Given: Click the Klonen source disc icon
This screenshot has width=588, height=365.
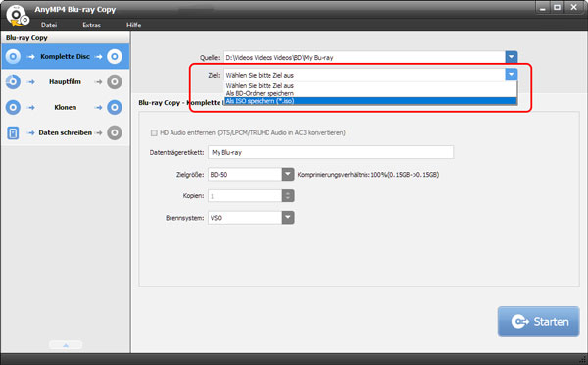Looking at the screenshot, I should (x=13, y=107).
